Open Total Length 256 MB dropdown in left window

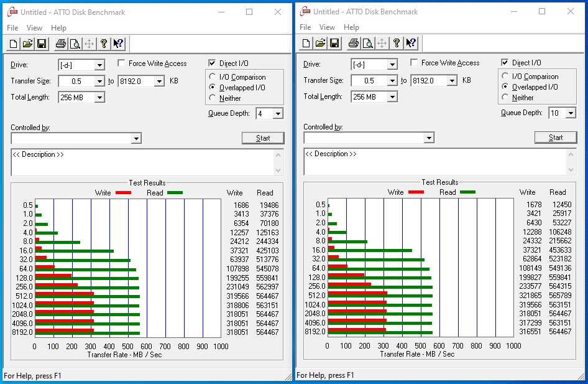99,97
